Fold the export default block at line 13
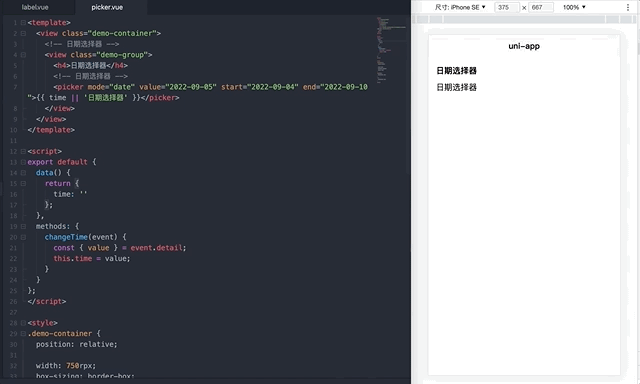 (x=23, y=162)
